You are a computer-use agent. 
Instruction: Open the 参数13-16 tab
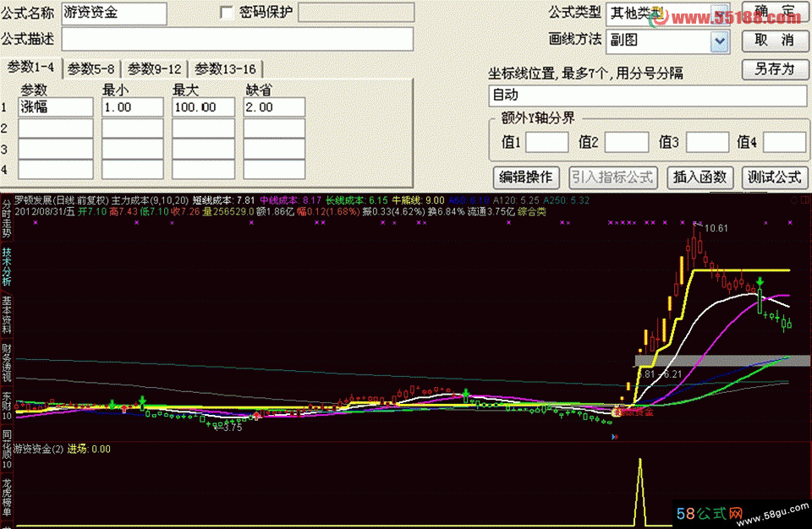(x=225, y=68)
